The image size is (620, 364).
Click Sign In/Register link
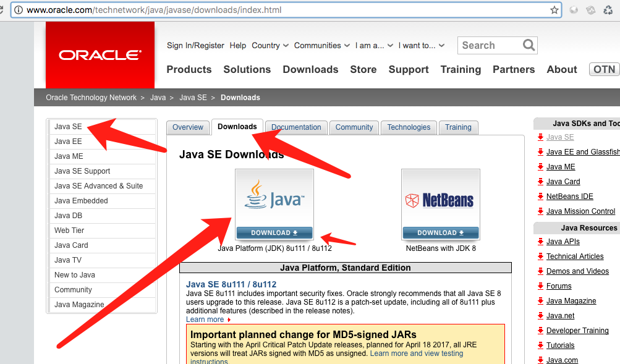point(195,46)
